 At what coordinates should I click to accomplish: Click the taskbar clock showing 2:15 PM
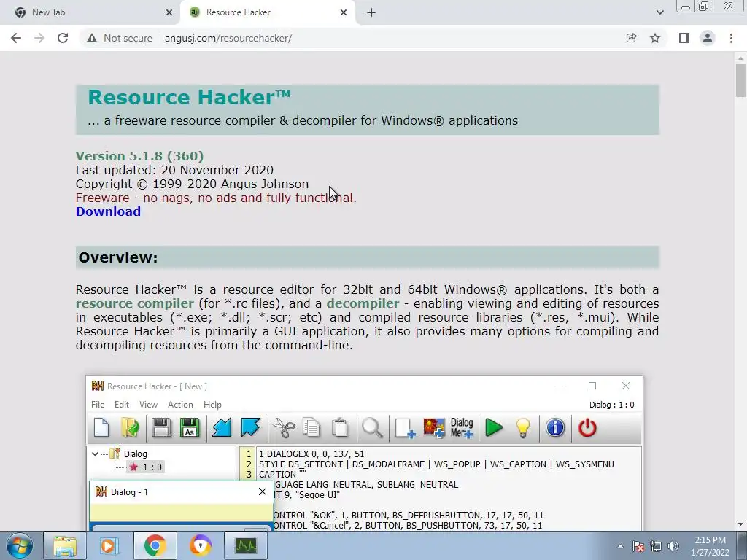coord(710,546)
